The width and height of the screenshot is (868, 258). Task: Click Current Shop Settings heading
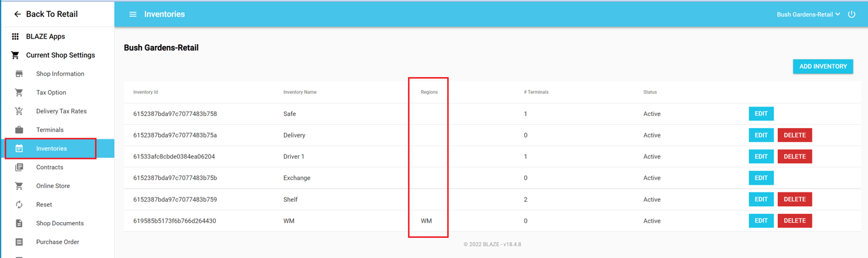[x=61, y=56]
